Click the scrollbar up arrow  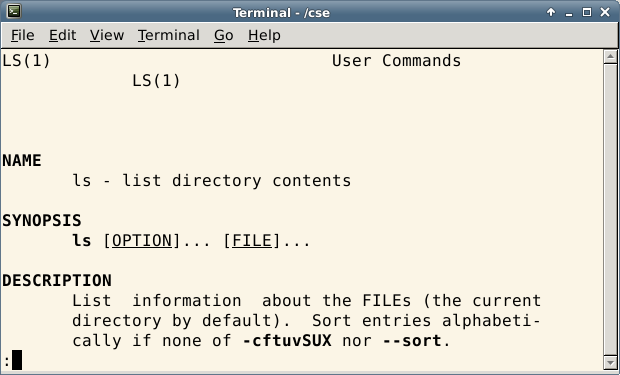coord(610,57)
